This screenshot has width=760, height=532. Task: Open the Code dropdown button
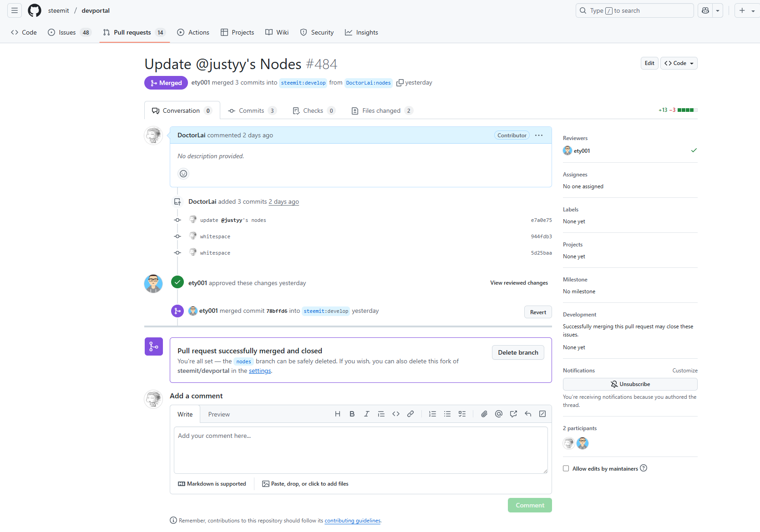679,63
